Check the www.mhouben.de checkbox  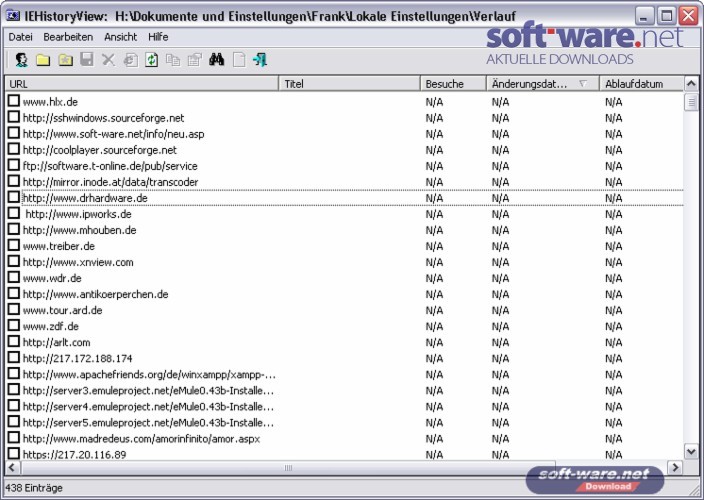click(x=14, y=229)
